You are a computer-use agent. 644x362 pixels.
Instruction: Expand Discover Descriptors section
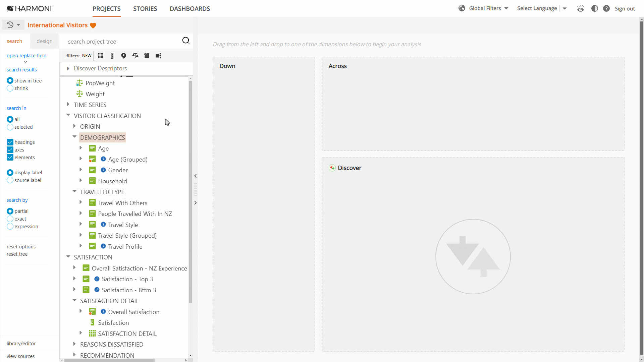point(68,68)
